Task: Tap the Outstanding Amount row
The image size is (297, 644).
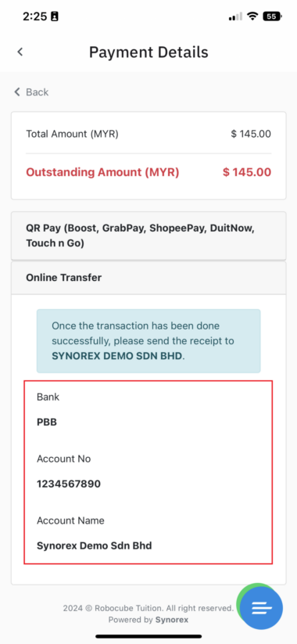Action: click(148, 172)
